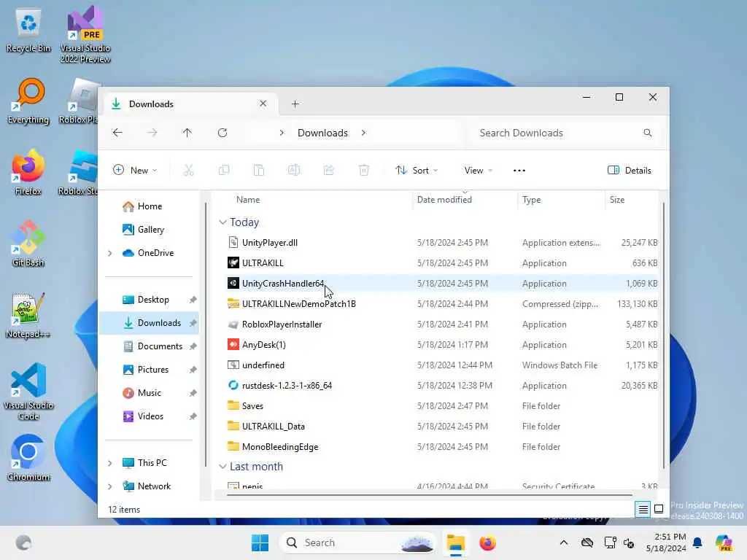Select the AnyDesk(1) application icon

233,345
